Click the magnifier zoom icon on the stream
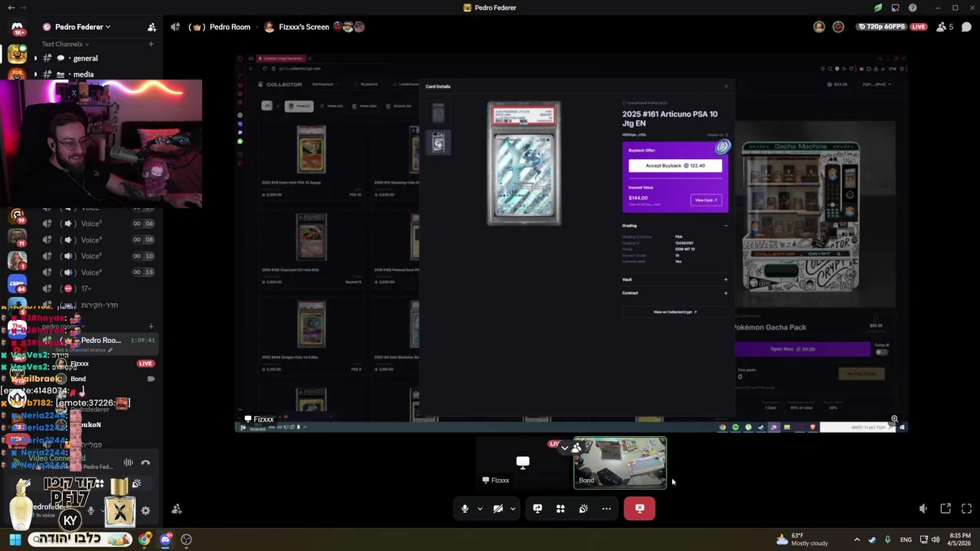 point(894,419)
